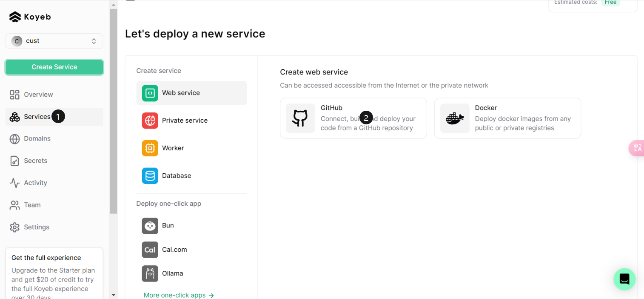This screenshot has width=644, height=299.
Task: Open the chat support bubble
Action: tap(624, 279)
